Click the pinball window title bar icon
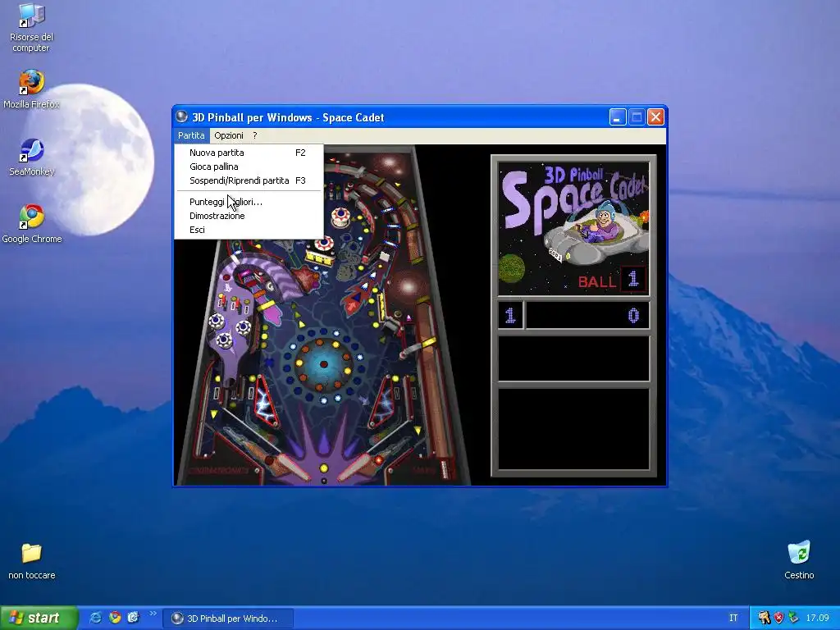Image resolution: width=840 pixels, height=630 pixels. 181,116
